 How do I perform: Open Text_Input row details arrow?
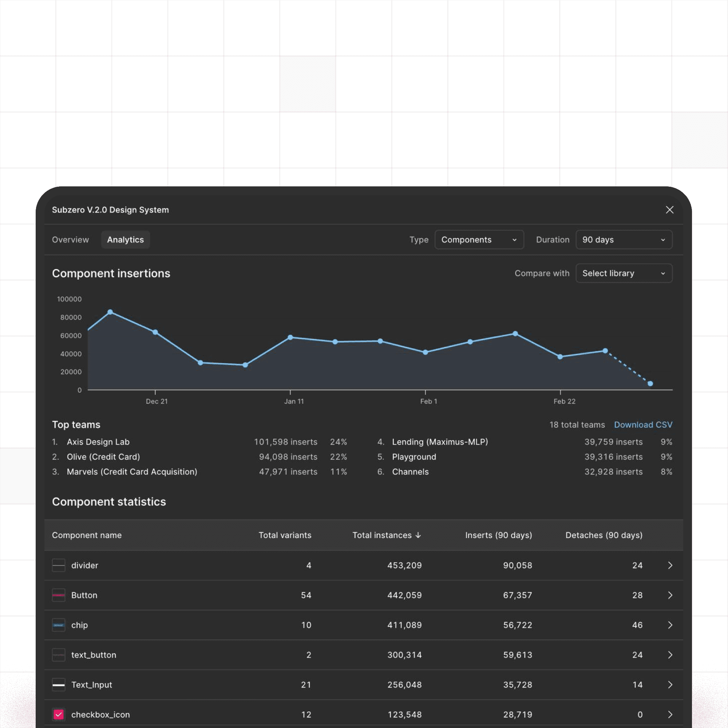click(670, 685)
